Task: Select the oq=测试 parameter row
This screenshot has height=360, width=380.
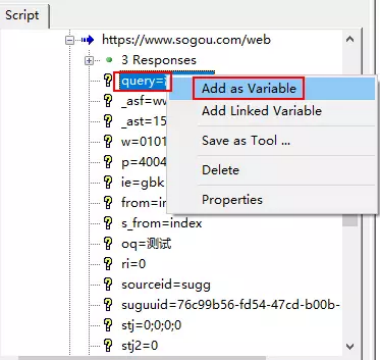Action: pyautogui.click(x=146, y=244)
